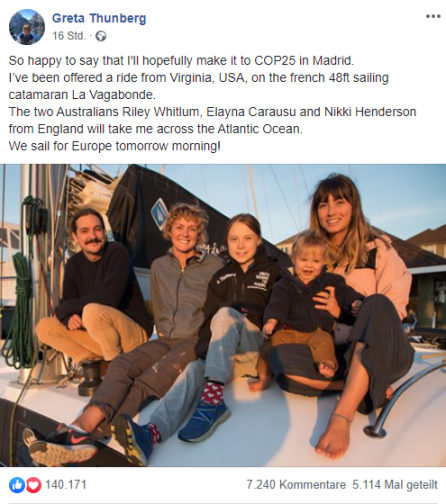The height and width of the screenshot is (504, 446).
Task: Click the blue logo on the sail cover
Action: click(160, 213)
